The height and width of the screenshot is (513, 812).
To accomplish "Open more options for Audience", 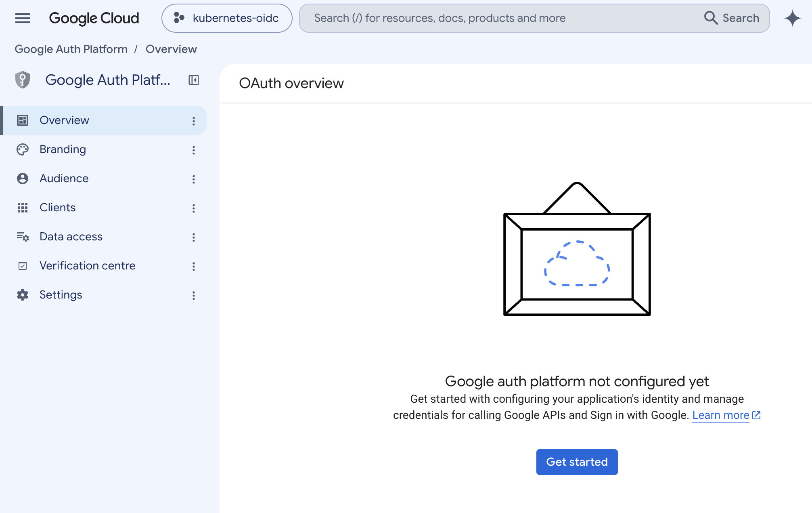I will click(x=194, y=179).
